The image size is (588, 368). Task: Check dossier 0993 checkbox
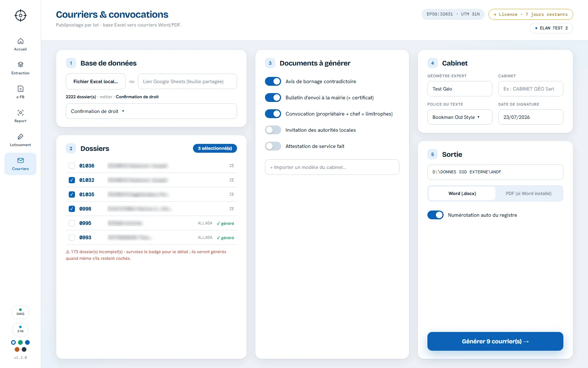pyautogui.click(x=72, y=238)
